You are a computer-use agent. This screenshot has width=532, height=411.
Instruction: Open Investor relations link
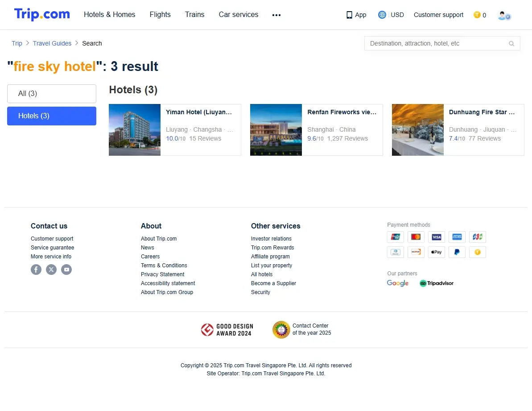click(x=271, y=239)
